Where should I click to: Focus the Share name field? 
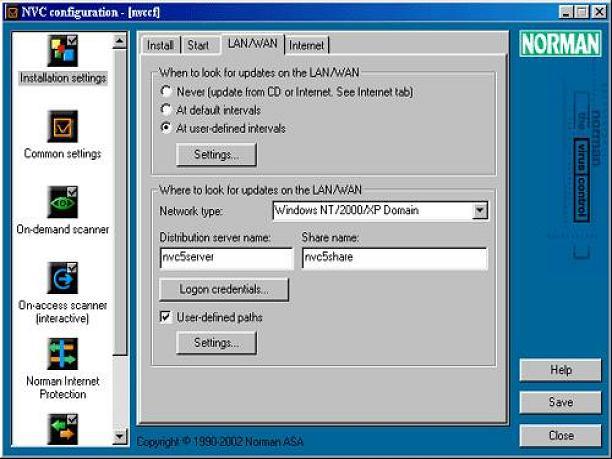395,258
